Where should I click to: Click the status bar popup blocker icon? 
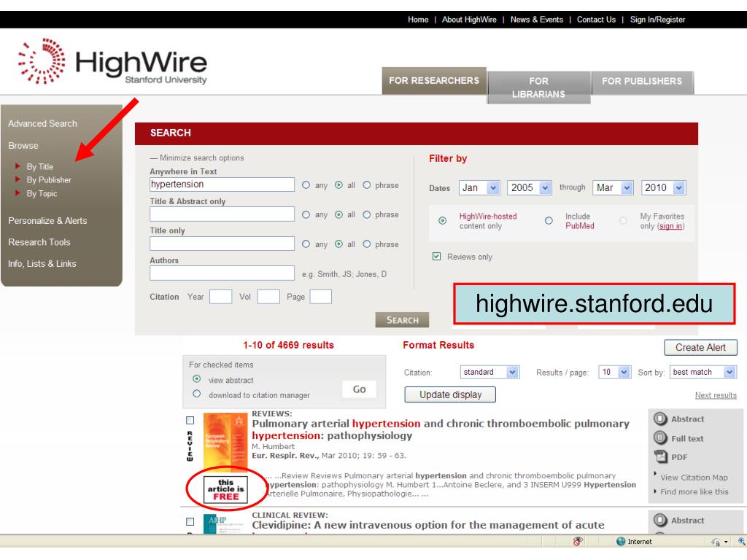pos(578,542)
